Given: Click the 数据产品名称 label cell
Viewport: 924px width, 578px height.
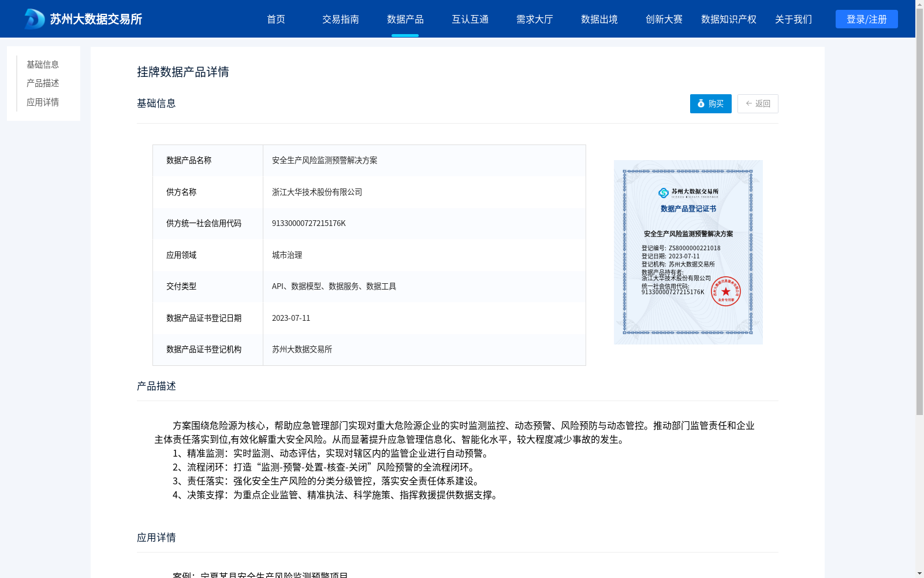Looking at the screenshot, I should [x=208, y=160].
